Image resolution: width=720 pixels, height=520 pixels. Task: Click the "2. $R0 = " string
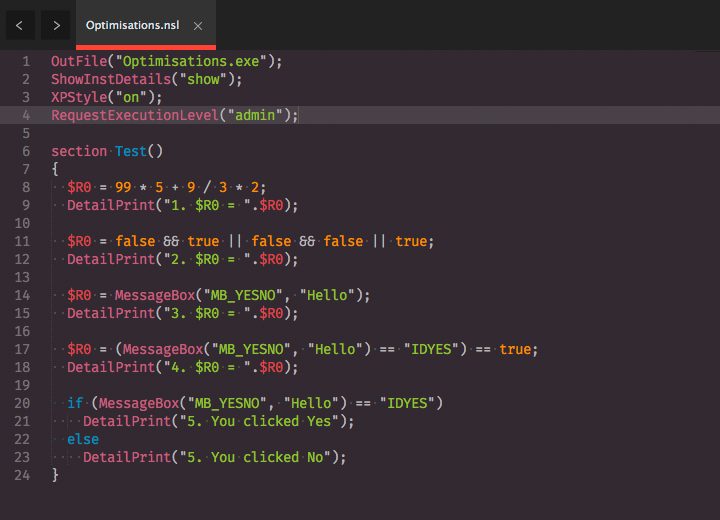pos(207,260)
